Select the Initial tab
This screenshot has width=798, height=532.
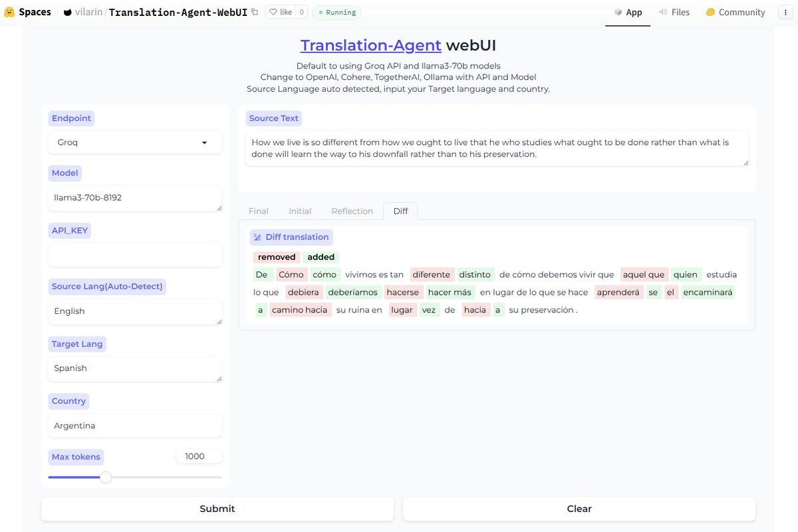tap(300, 211)
